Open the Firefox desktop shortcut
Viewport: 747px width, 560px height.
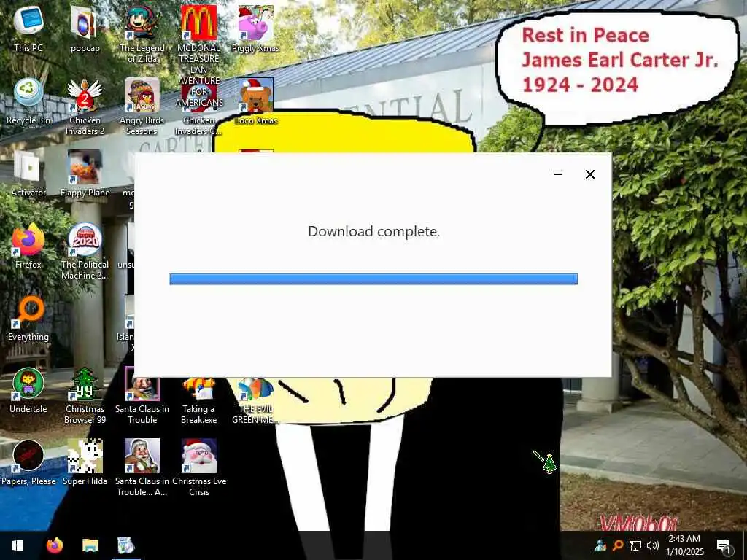click(x=28, y=246)
